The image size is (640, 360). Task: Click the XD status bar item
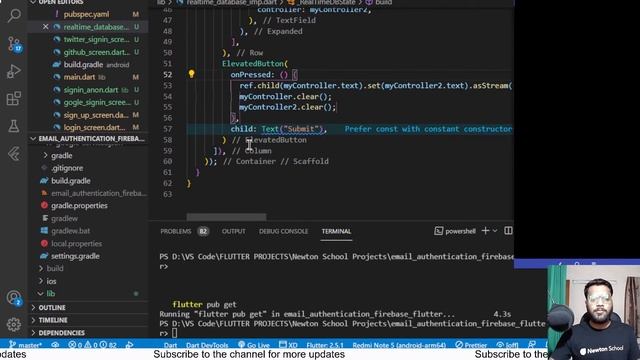tap(288, 345)
